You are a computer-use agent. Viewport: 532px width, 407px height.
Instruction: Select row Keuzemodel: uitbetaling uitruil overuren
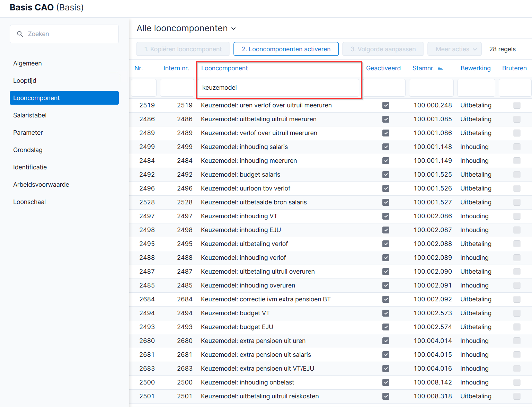[331, 272]
